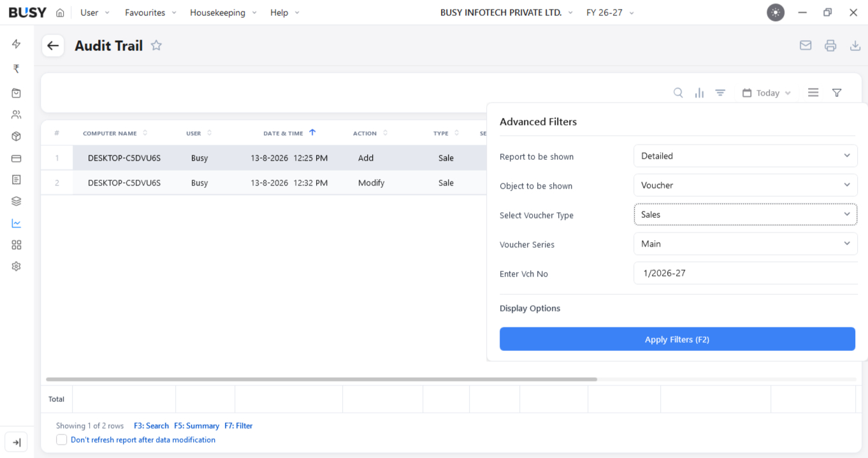This screenshot has height=458, width=868.
Task: Open the rupee sidebar icon
Action: tap(17, 69)
